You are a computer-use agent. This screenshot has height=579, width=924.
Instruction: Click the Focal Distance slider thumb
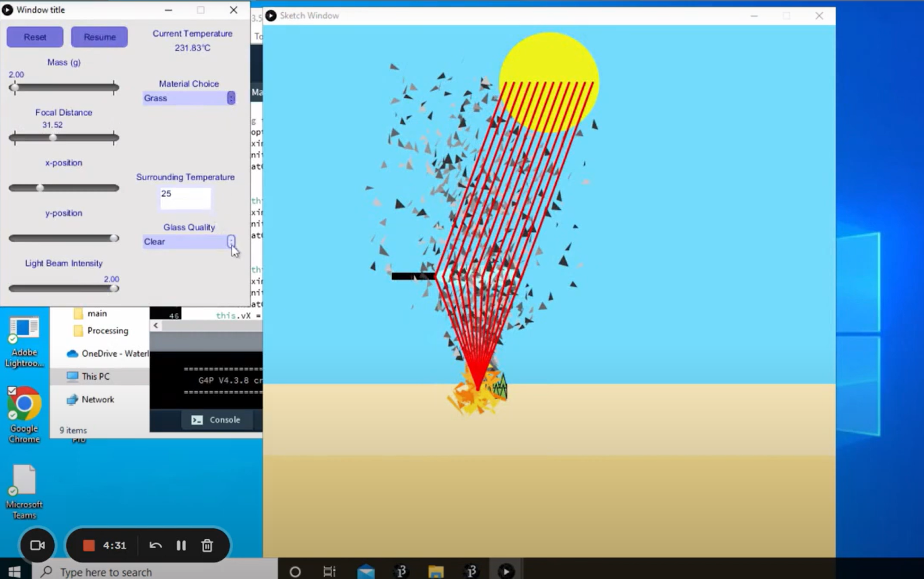(x=53, y=138)
